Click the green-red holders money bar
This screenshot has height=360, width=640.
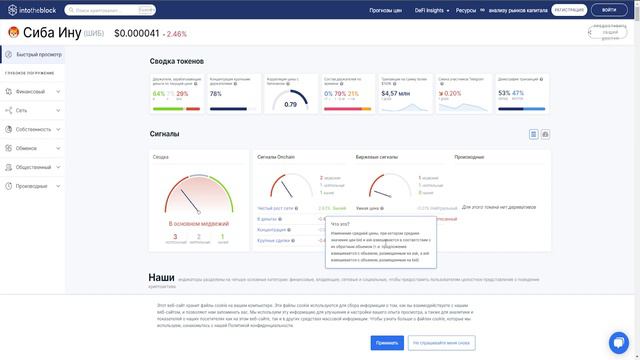[x=176, y=109]
